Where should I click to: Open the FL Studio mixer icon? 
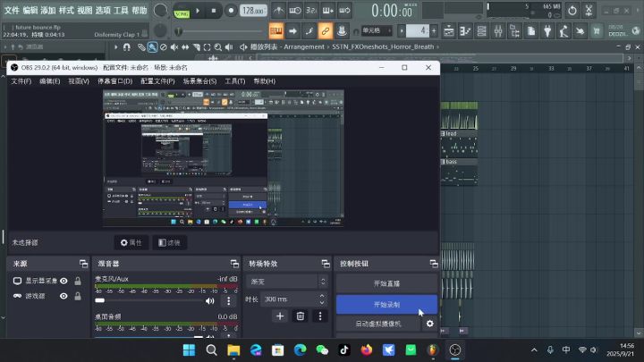498,30
